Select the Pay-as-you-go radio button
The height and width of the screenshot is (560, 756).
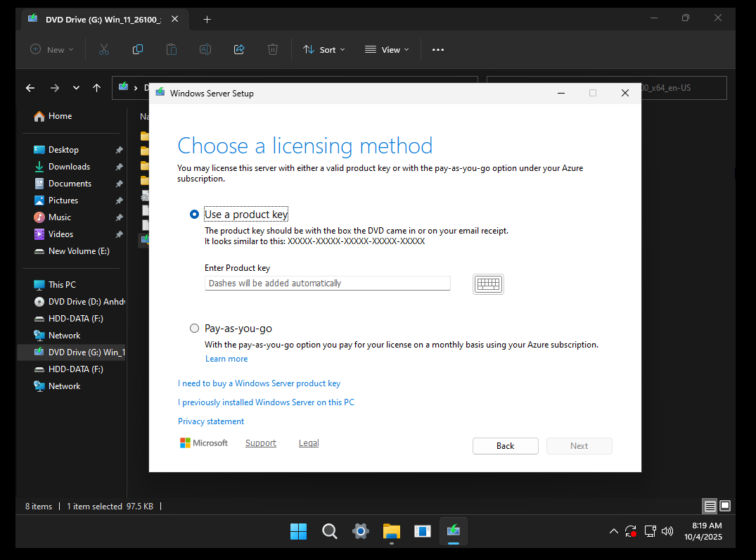pos(194,329)
